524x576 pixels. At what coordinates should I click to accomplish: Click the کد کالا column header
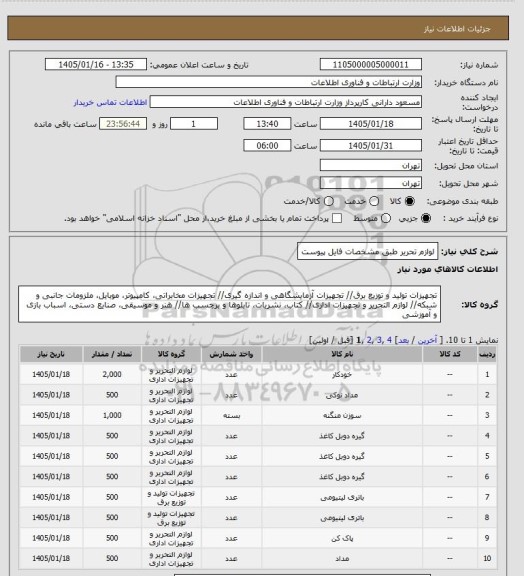point(450,354)
